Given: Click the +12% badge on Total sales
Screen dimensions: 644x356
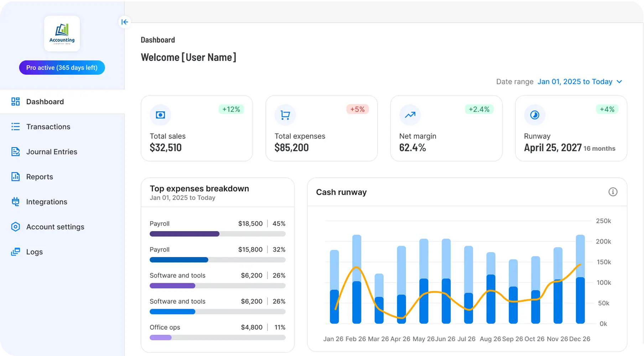Looking at the screenshot, I should point(231,109).
